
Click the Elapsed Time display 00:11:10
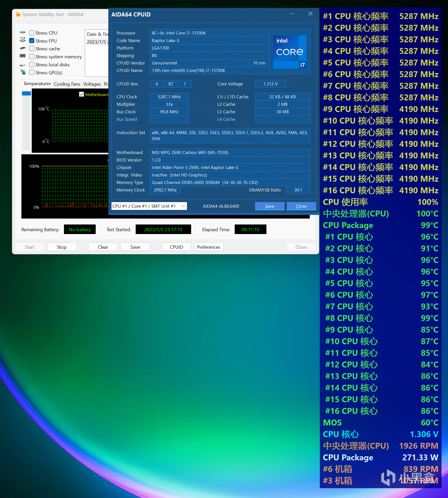pos(250,229)
